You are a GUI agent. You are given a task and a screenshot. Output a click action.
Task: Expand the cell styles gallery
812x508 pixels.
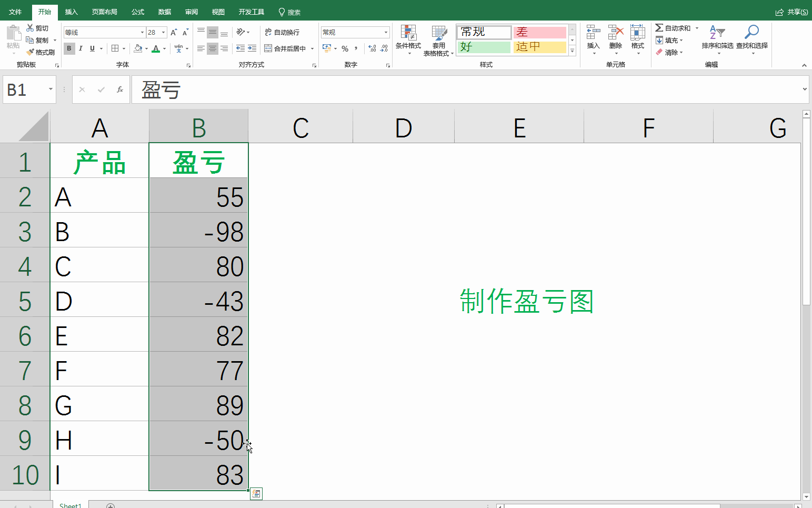coord(573,51)
